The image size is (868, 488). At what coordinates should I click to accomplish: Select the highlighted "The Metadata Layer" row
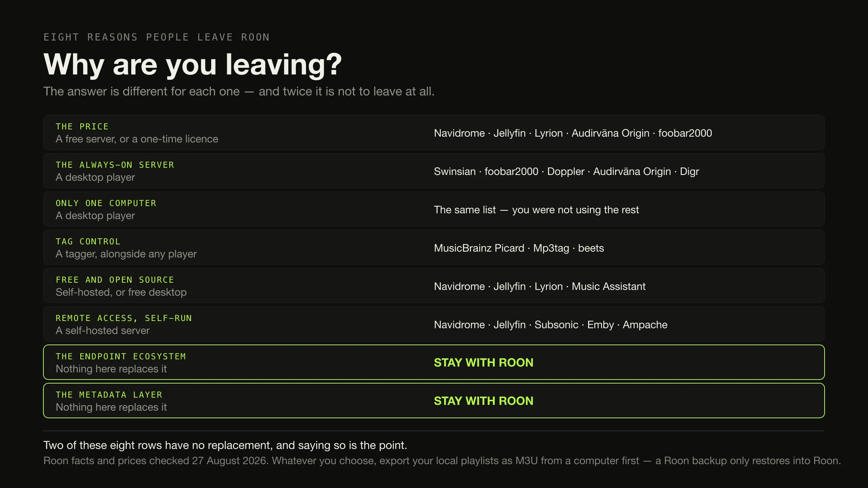pos(434,401)
